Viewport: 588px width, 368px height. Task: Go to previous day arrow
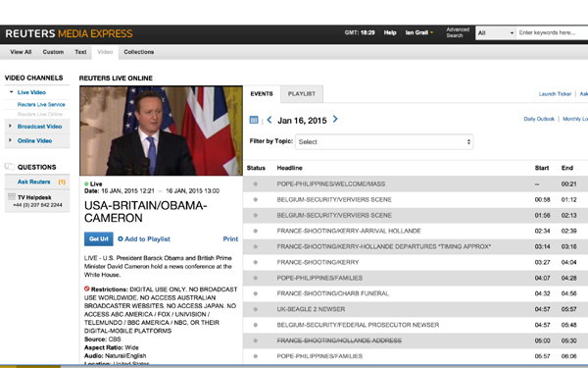tap(269, 120)
